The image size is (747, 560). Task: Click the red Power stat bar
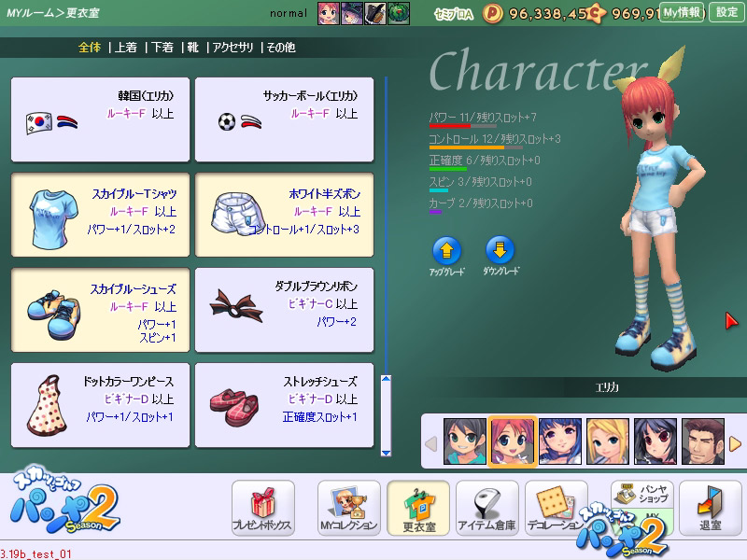[449, 125]
